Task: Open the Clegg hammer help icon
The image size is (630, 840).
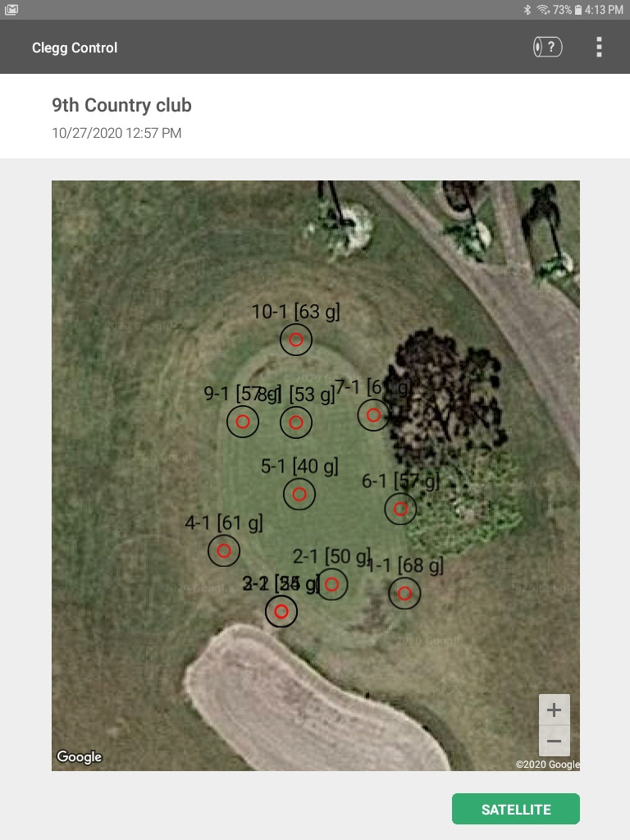Action: pos(547,47)
